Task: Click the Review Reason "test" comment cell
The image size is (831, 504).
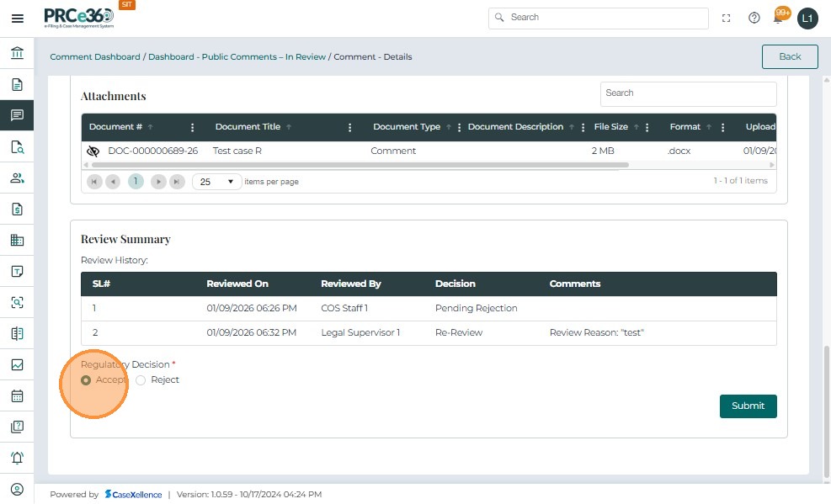Action: 596,332
